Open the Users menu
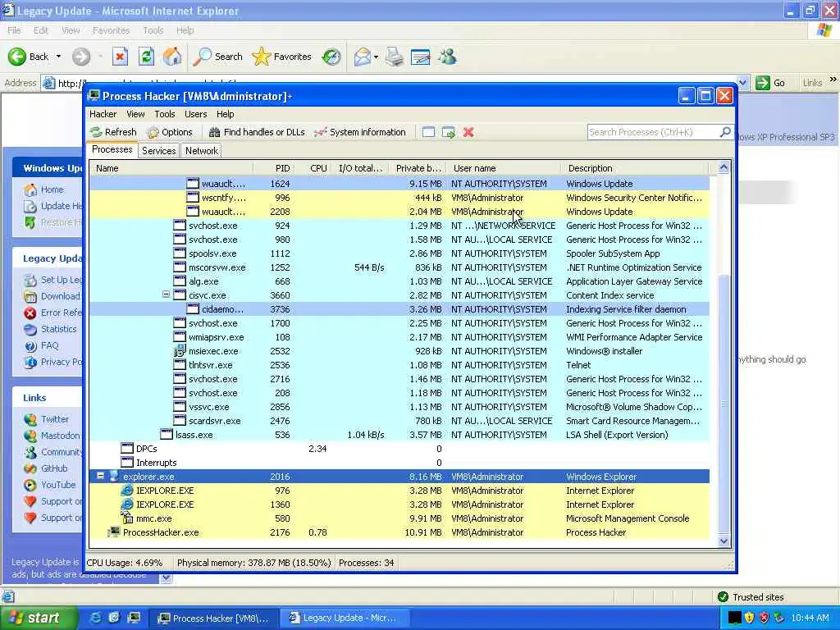Image resolution: width=840 pixels, height=630 pixels. (195, 114)
